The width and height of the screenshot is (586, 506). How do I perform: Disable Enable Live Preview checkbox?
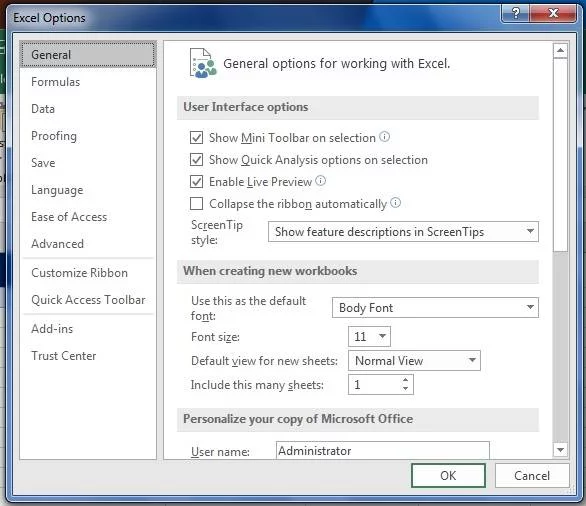click(x=197, y=182)
